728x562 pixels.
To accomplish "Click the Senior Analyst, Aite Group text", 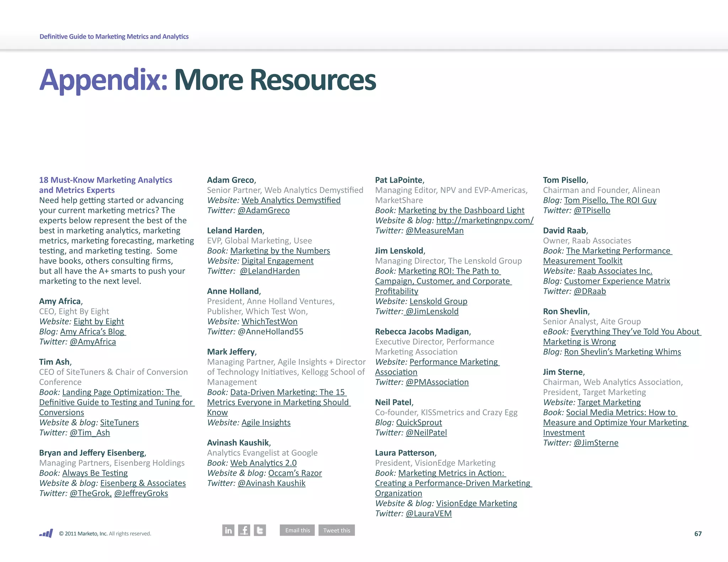I will (592, 321).
